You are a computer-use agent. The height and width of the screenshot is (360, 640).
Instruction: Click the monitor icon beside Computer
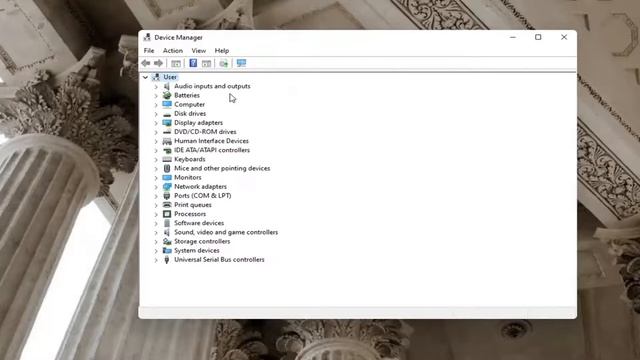coord(167,104)
